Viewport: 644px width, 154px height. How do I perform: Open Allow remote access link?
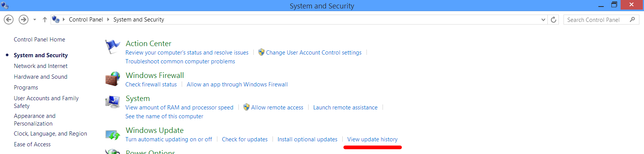[277, 108]
